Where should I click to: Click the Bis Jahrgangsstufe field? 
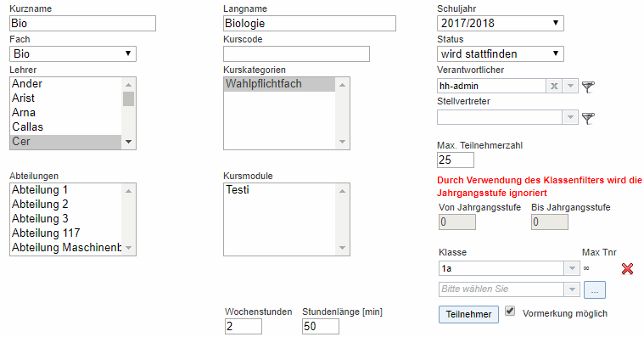point(550,222)
